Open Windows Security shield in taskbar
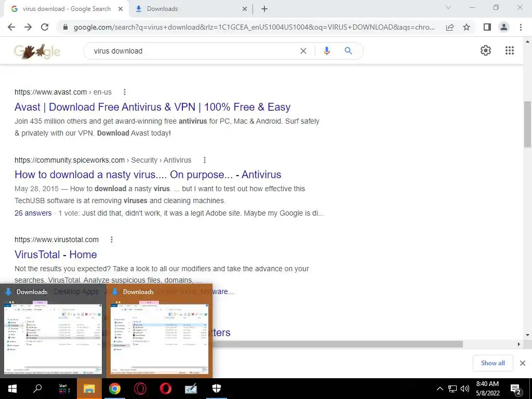 (x=217, y=389)
